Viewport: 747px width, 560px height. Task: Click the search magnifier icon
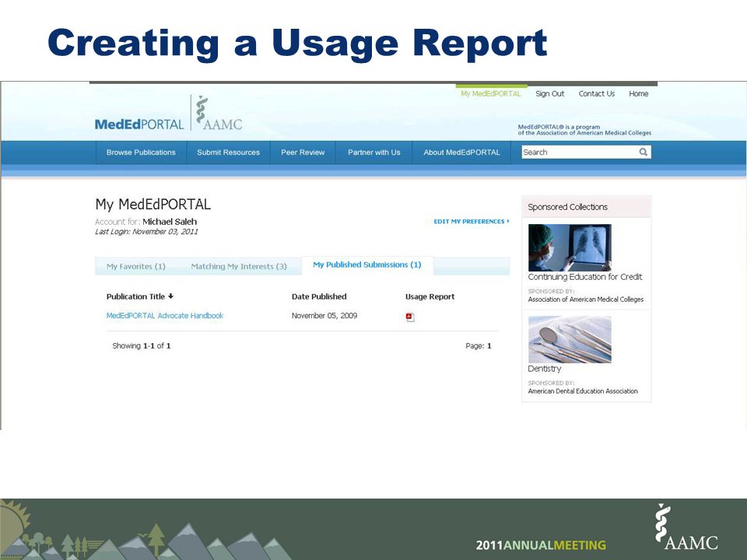[x=644, y=152]
